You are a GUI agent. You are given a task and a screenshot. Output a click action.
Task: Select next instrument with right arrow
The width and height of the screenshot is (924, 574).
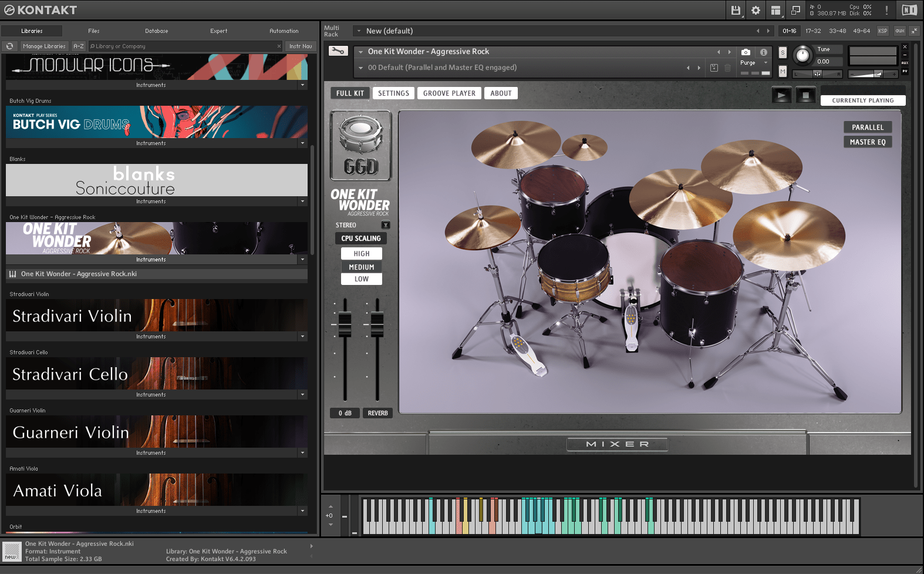click(730, 52)
